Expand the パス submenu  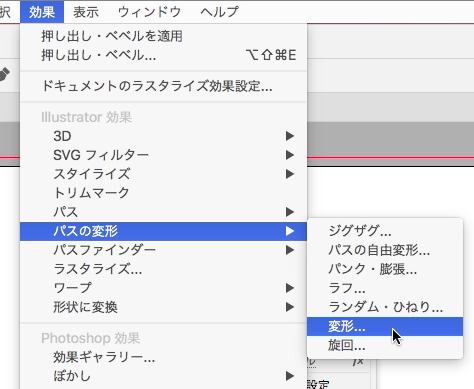tap(163, 212)
